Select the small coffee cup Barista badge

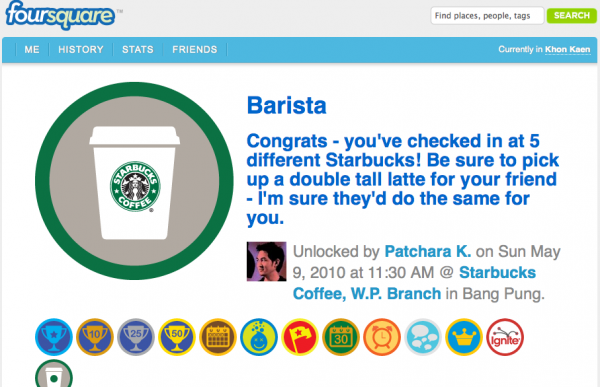(x=54, y=374)
